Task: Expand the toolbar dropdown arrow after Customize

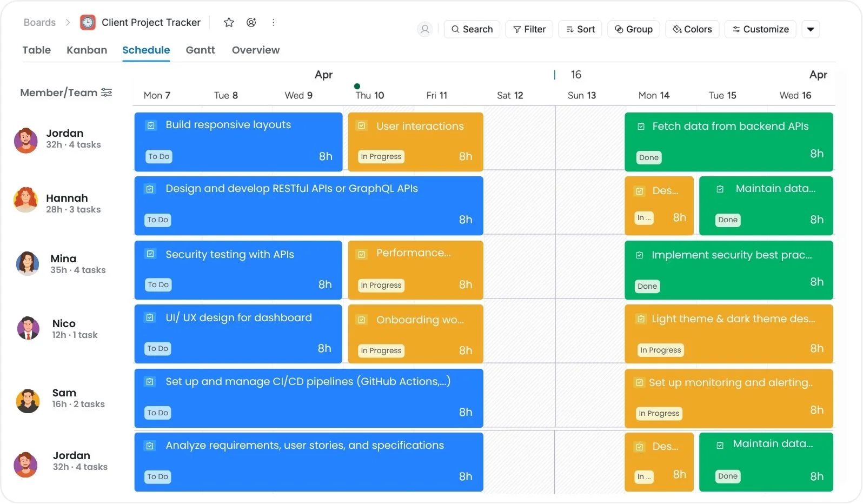Action: pos(811,29)
